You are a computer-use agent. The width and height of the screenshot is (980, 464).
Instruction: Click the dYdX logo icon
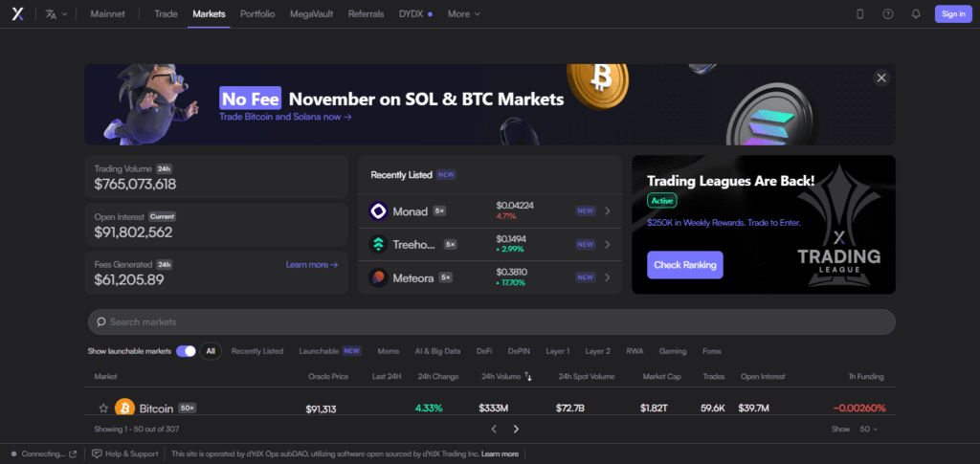coord(17,14)
